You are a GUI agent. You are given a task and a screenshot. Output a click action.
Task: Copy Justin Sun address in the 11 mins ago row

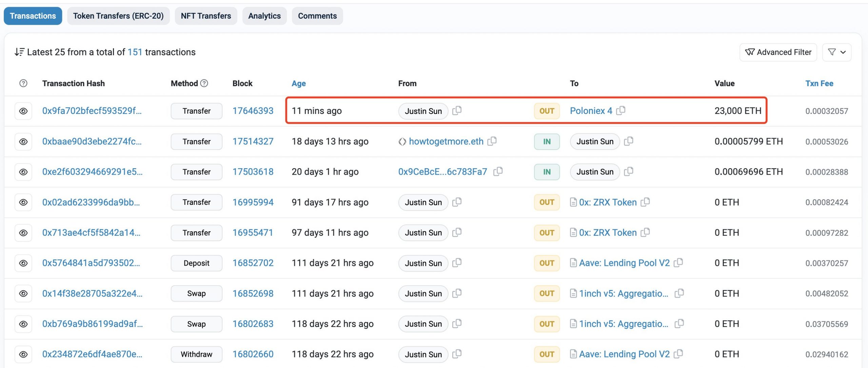tap(457, 111)
